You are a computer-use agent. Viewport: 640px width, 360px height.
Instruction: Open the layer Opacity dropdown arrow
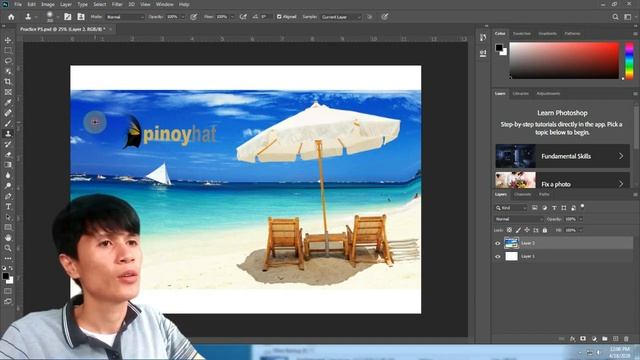(x=581, y=219)
